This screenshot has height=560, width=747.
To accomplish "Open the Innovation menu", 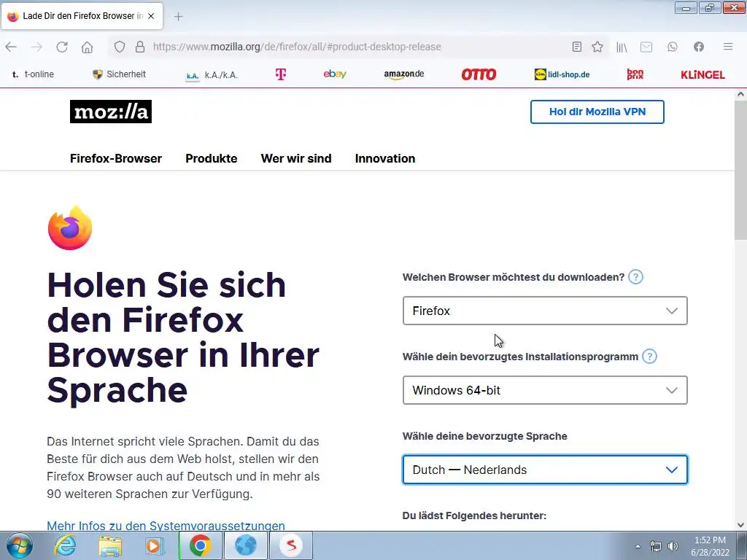I will tap(385, 158).
